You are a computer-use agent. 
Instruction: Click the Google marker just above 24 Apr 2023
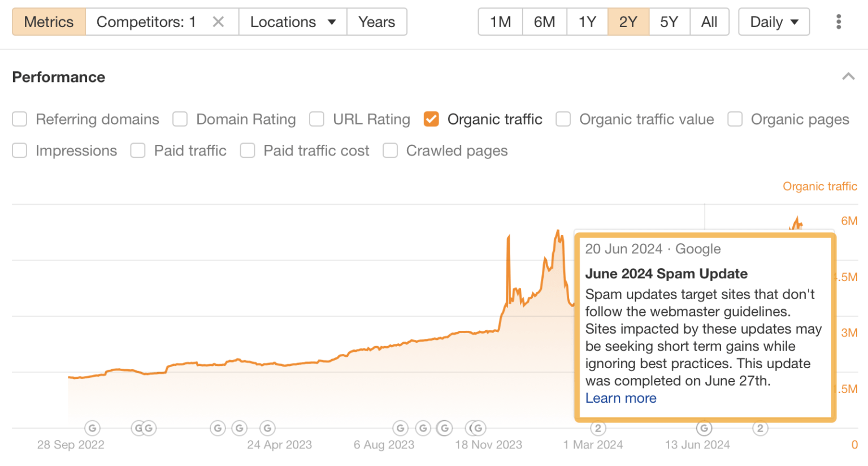click(267, 428)
